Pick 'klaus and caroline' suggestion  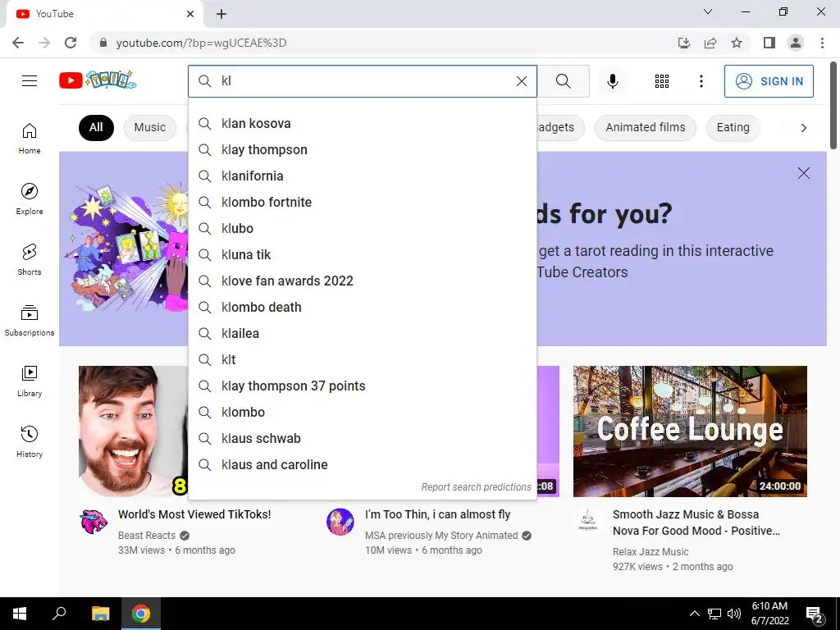tap(363, 464)
